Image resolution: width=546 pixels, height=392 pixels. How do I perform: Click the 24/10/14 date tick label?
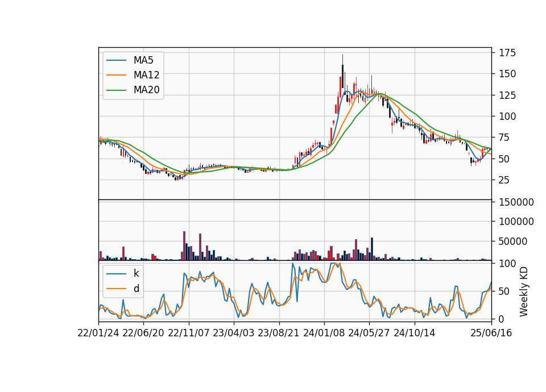point(415,333)
